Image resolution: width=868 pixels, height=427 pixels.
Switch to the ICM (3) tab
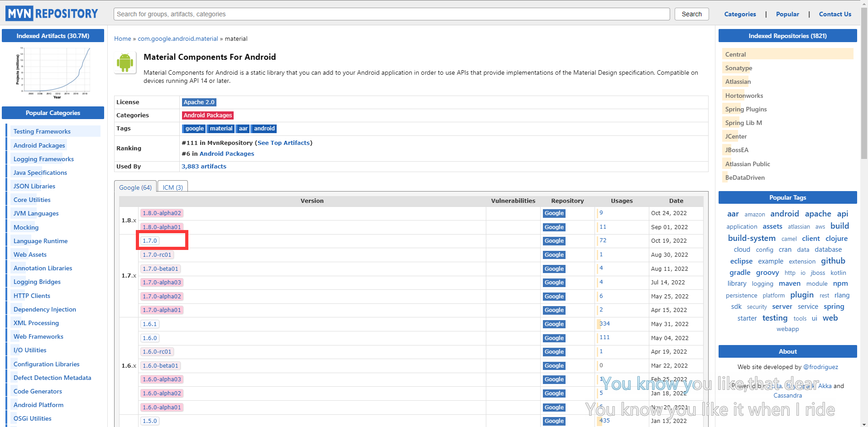[173, 187]
